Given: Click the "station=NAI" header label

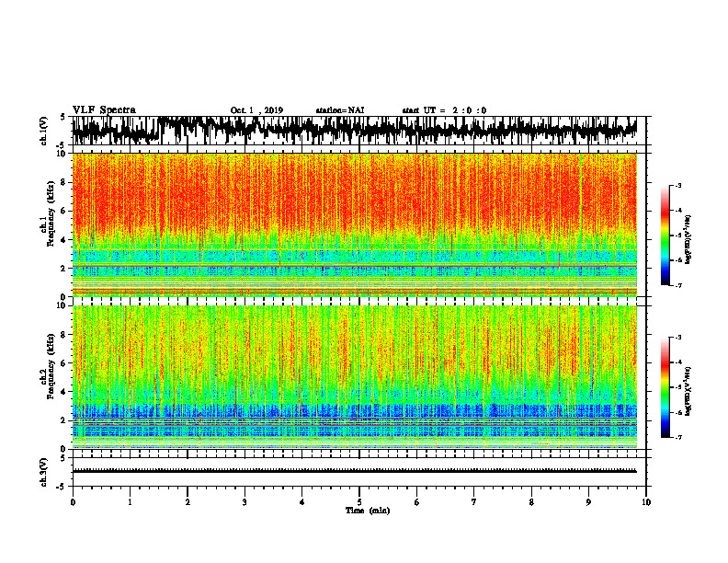Looking at the screenshot, I should [x=340, y=110].
